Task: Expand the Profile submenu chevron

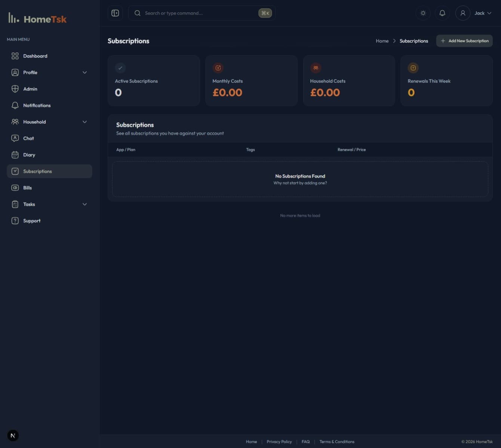Action: [84, 73]
